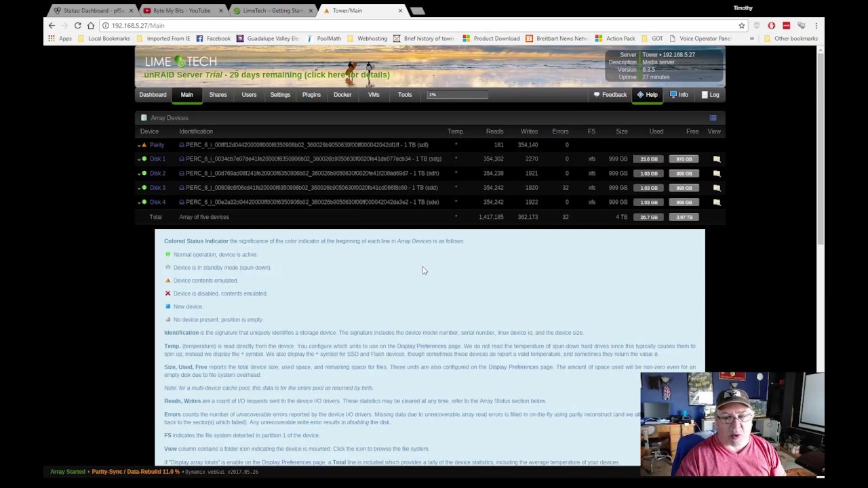Open Chrome menu three-dot icon
The width and height of the screenshot is (868, 488).
pyautogui.click(x=816, y=25)
